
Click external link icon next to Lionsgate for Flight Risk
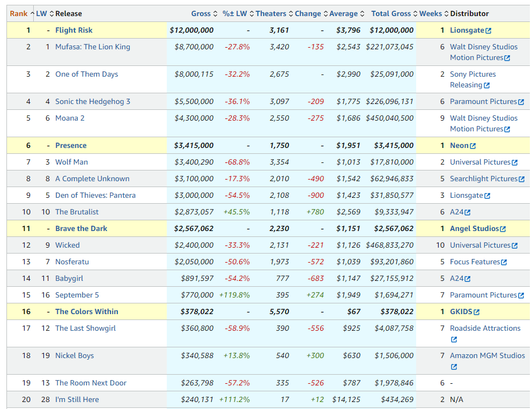pos(488,31)
